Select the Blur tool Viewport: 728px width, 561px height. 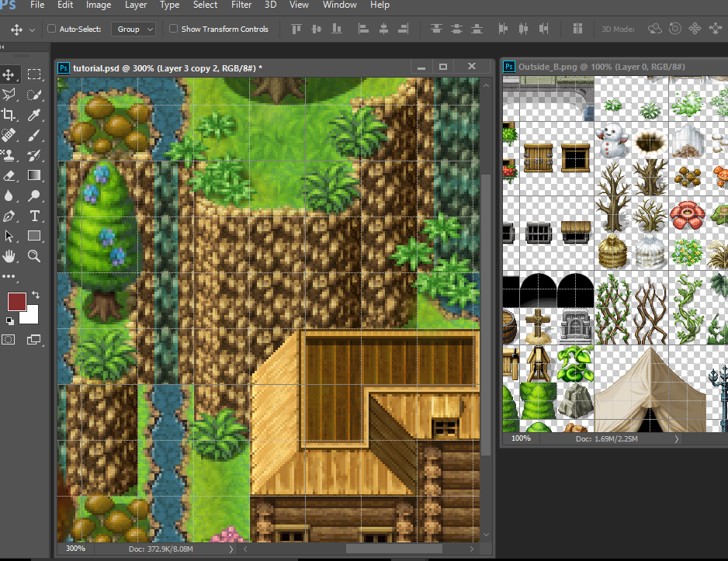point(9,196)
